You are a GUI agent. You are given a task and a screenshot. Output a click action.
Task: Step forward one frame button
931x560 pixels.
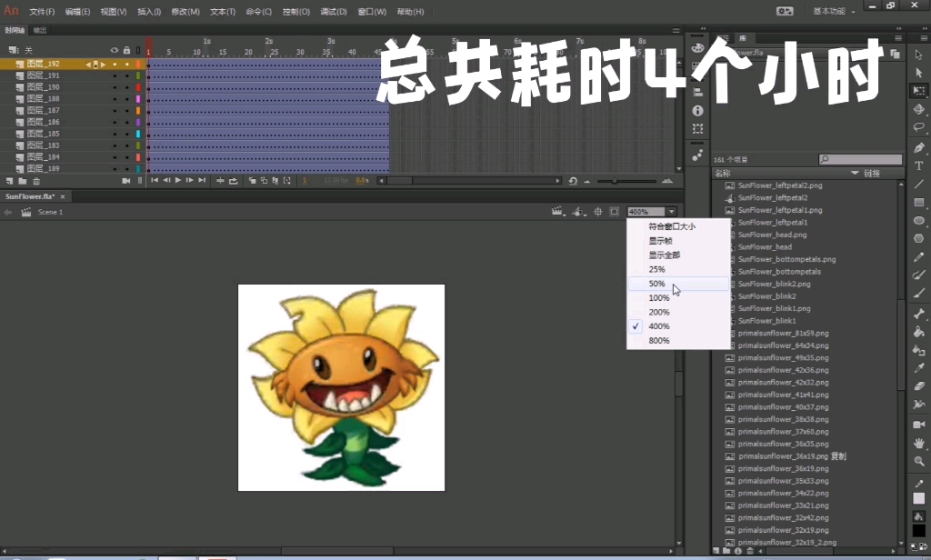coord(189,181)
